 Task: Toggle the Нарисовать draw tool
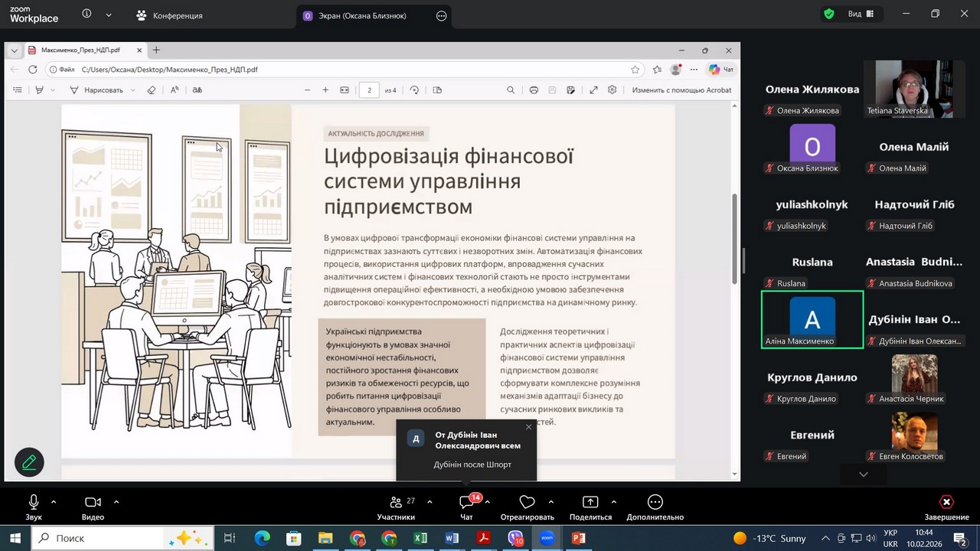point(96,90)
